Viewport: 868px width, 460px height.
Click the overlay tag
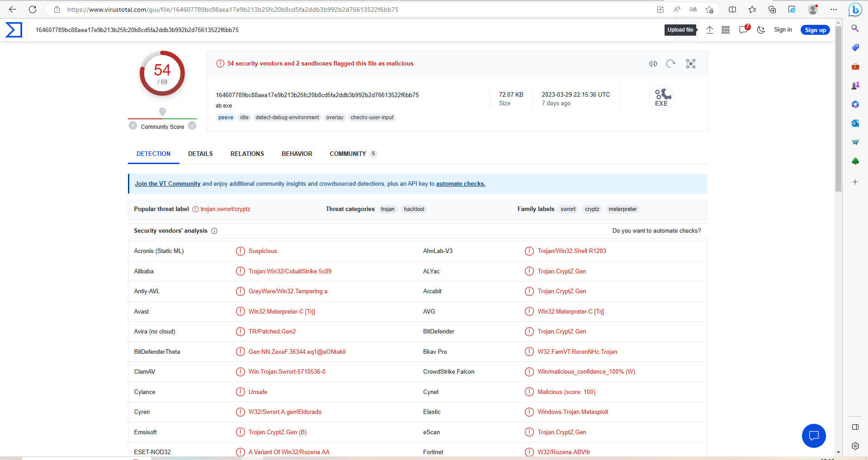335,117
